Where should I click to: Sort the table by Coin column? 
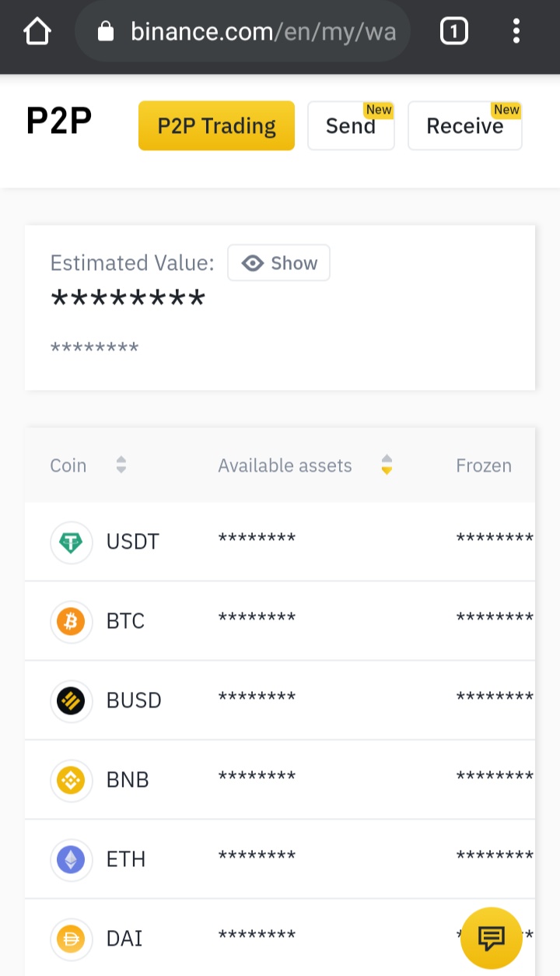(x=121, y=465)
